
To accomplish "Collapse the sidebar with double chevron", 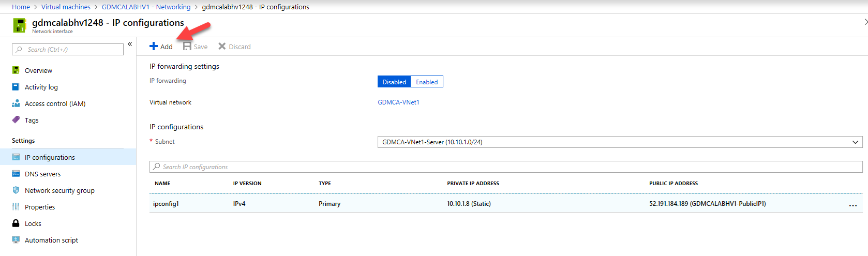I will [x=130, y=44].
